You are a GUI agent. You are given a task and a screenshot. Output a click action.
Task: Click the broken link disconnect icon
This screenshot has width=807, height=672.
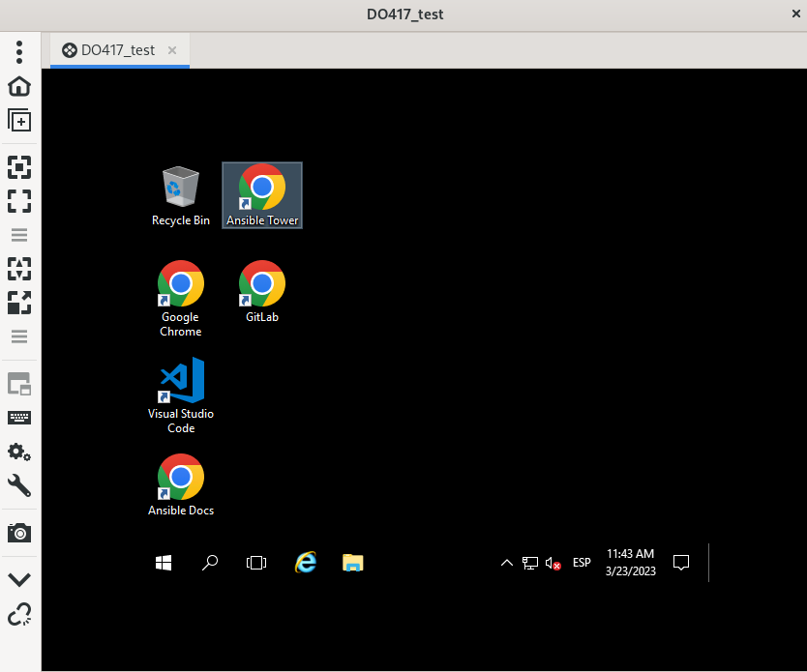(19, 614)
